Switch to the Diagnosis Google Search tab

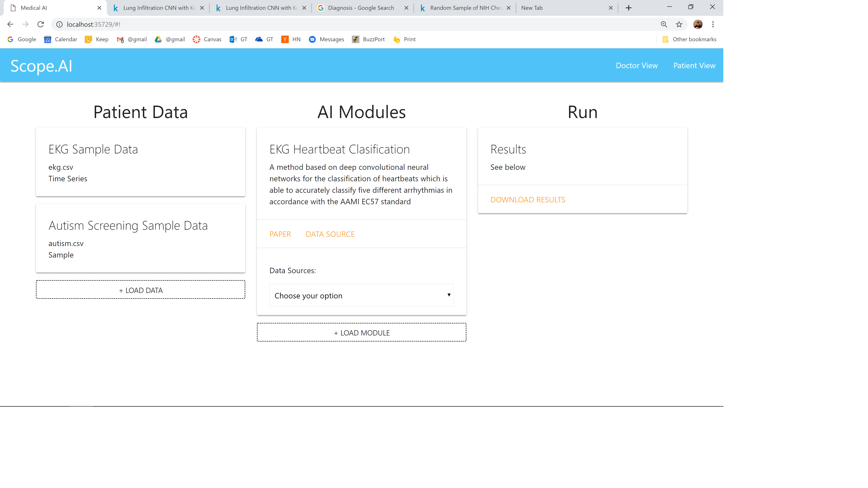(361, 8)
